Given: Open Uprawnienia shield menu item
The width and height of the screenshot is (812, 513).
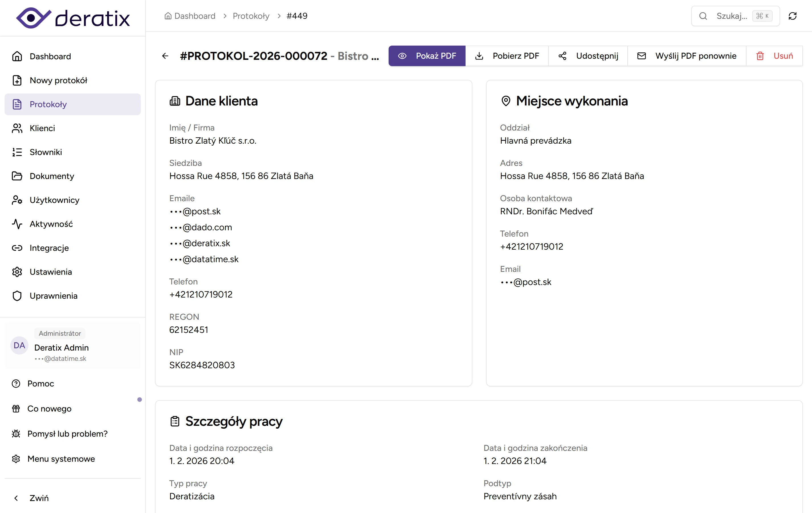Looking at the screenshot, I should [53, 296].
